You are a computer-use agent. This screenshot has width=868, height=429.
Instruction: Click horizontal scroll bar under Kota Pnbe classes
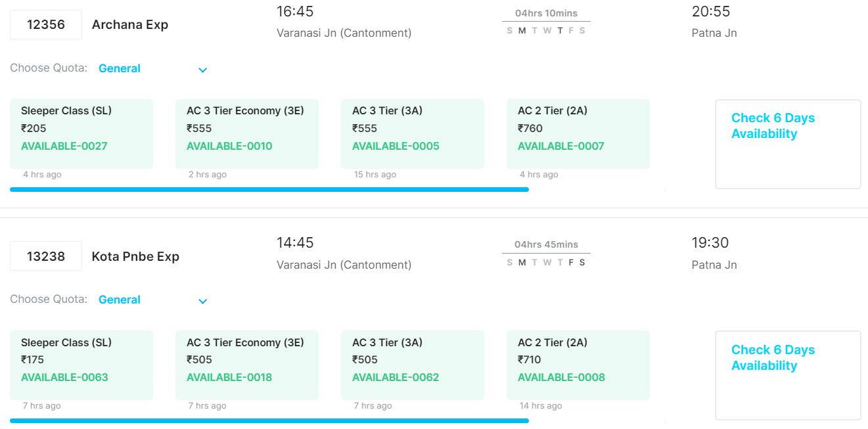(x=269, y=420)
